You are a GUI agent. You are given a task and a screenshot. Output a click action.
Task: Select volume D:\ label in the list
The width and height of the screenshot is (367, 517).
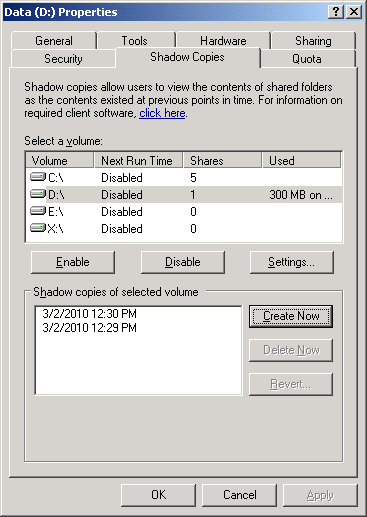[x=56, y=195]
